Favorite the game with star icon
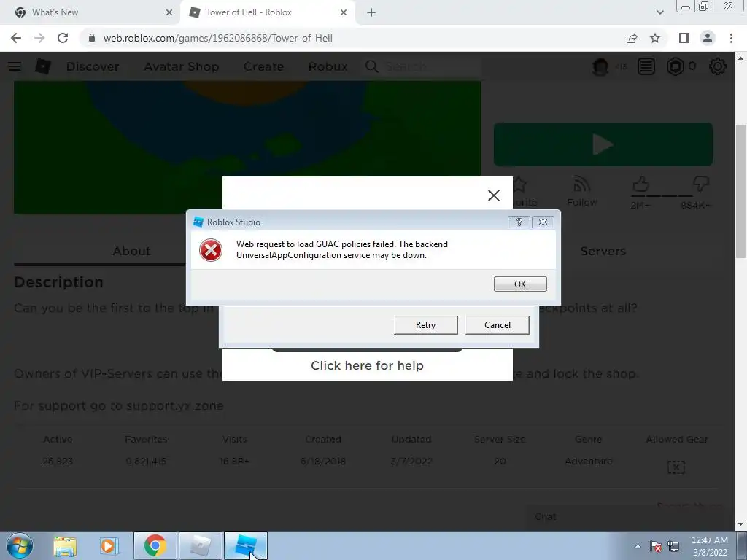The width and height of the screenshot is (747, 560). pyautogui.click(x=520, y=184)
